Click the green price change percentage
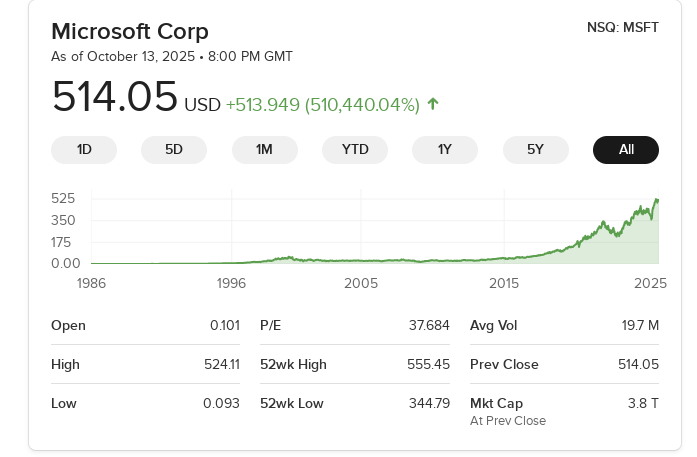This screenshot has height=457, width=697. [362, 104]
